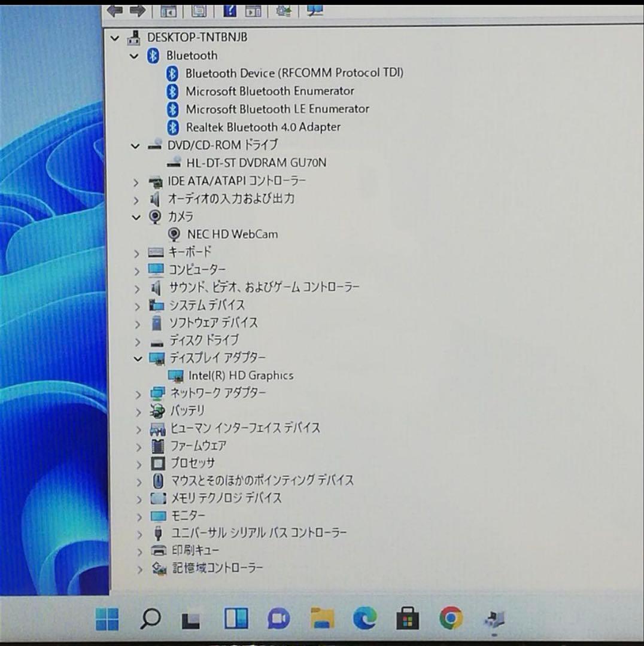This screenshot has width=644, height=646.
Task: Toggle the console tree pane visibility
Action: pyautogui.click(x=169, y=10)
